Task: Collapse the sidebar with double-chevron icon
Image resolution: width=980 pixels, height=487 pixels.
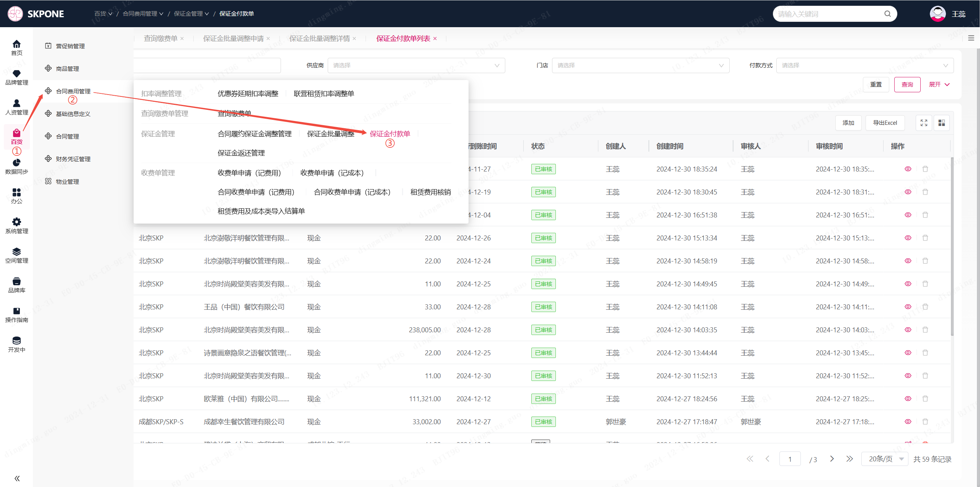Action: point(17,478)
